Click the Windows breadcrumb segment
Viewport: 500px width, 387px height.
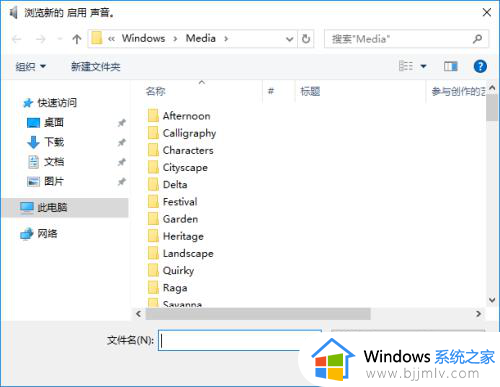click(143, 38)
